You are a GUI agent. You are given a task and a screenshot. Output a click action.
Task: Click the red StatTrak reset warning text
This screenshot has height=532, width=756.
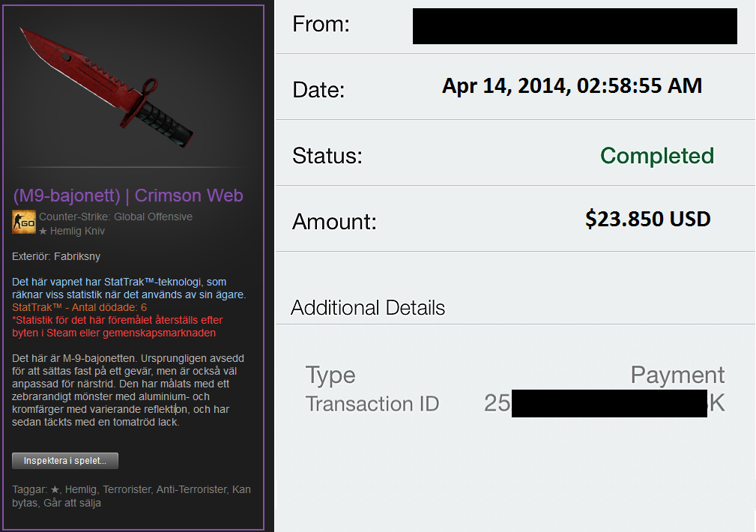coord(118,326)
